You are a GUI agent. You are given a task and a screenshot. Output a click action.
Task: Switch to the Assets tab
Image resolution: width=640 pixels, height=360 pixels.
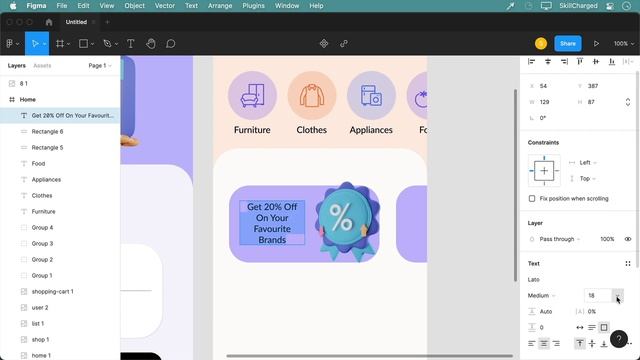(x=42, y=65)
